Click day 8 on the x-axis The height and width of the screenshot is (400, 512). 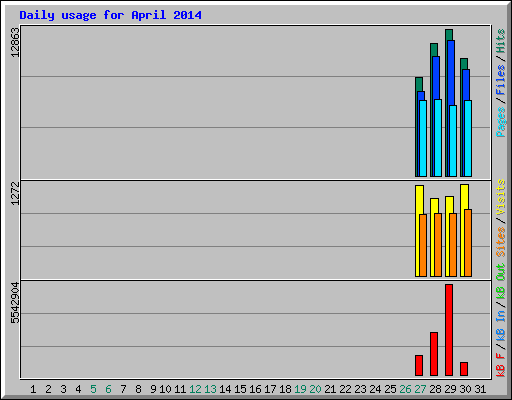[138, 389]
